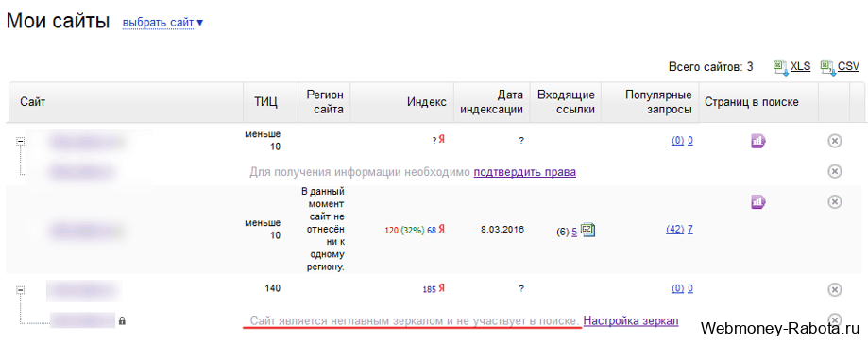Click the CSV spreadsheet icon
The height and width of the screenshot is (345, 868).
pos(828,67)
